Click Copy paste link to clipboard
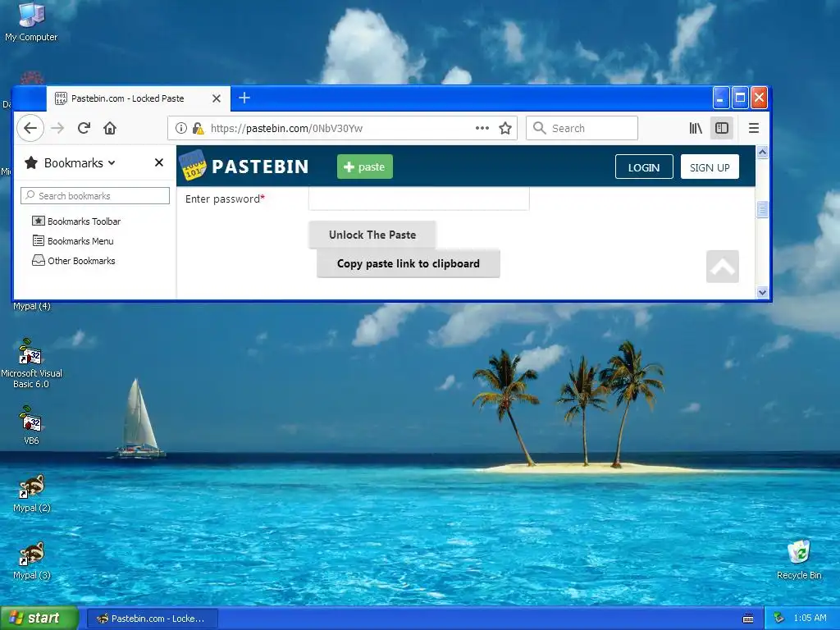The width and height of the screenshot is (840, 630). [409, 263]
